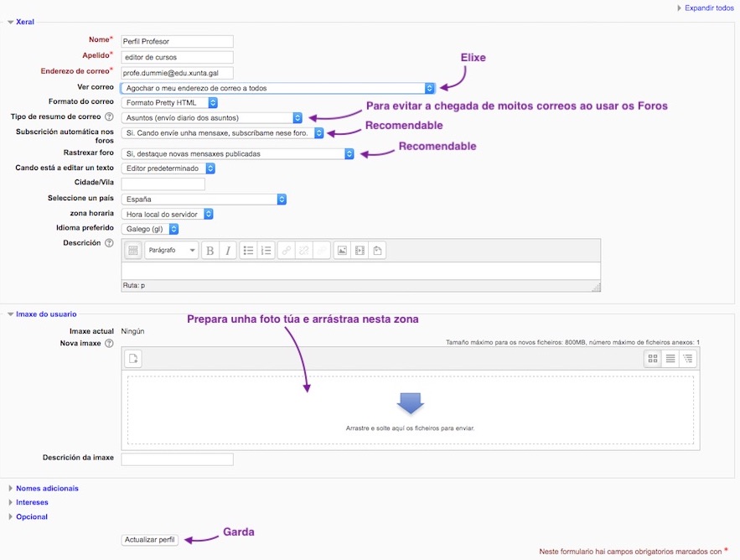The height and width of the screenshot is (560, 740).
Task: Switch file picker to tree view
Action: (688, 359)
